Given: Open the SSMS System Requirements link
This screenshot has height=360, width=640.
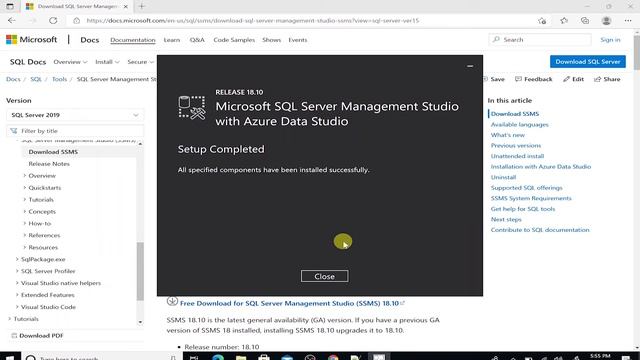Looking at the screenshot, I should coord(531,198).
